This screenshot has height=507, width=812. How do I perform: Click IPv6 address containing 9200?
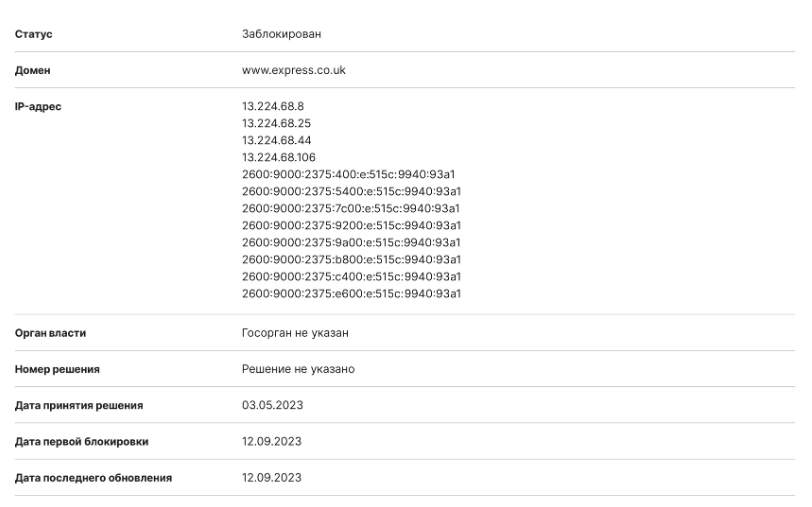352,226
